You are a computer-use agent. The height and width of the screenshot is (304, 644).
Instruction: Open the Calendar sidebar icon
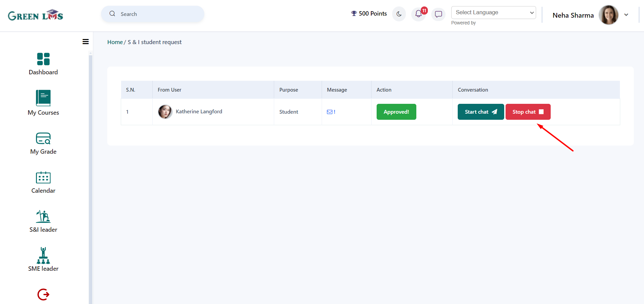click(43, 177)
